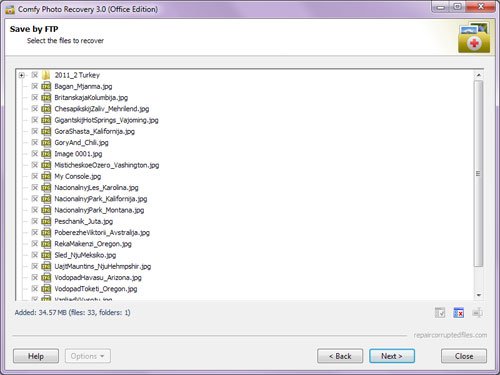The height and width of the screenshot is (375, 500).
Task: Open the repaircorruptedfiles.com link
Action: (450, 335)
